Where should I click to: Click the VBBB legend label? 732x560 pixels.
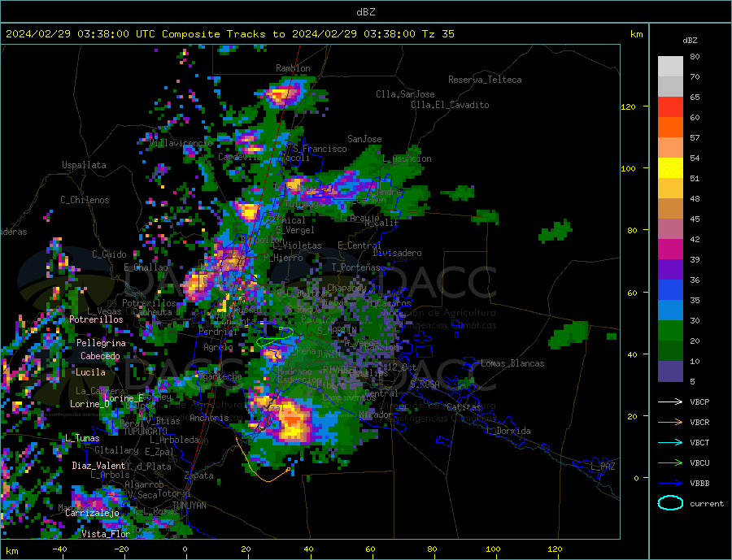click(699, 483)
